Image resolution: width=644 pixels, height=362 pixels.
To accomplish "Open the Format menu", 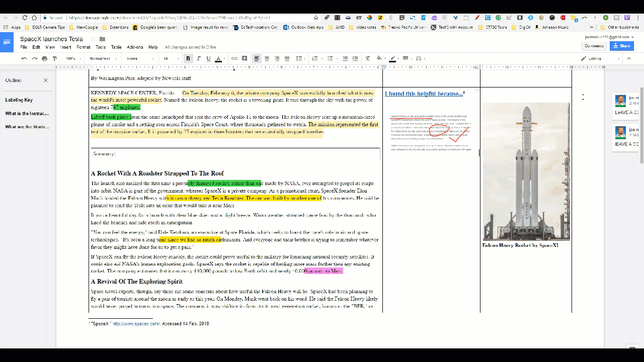I will tap(84, 47).
